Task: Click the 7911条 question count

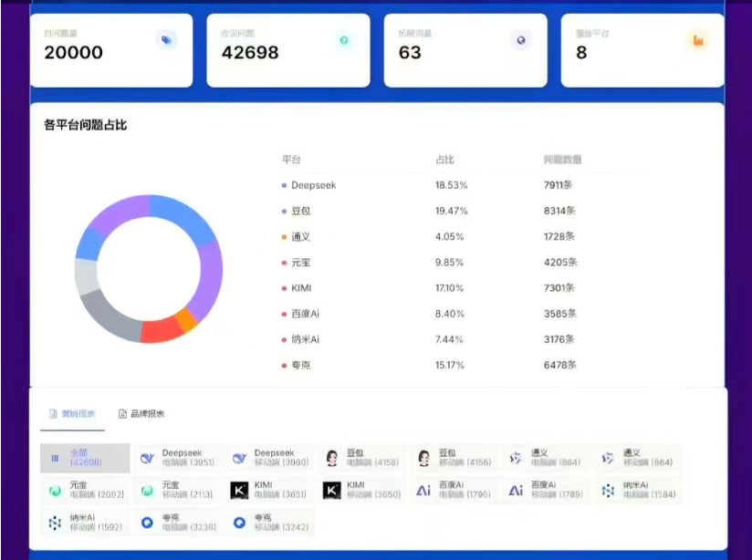Action: click(x=559, y=185)
